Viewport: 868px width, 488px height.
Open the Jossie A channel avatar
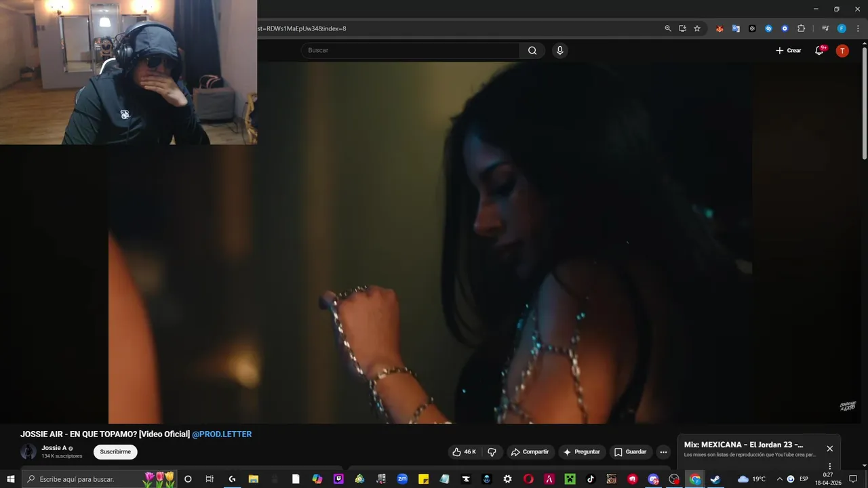pyautogui.click(x=28, y=452)
